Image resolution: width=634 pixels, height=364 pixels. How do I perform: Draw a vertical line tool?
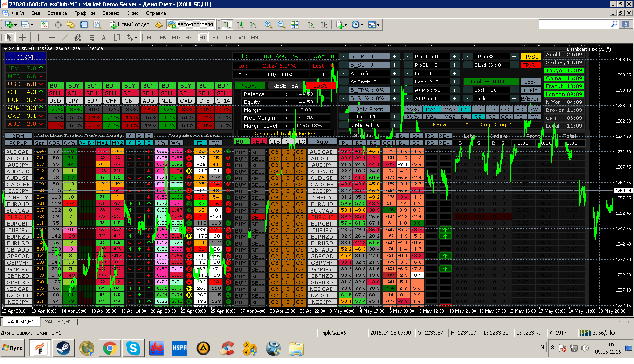click(x=38, y=37)
